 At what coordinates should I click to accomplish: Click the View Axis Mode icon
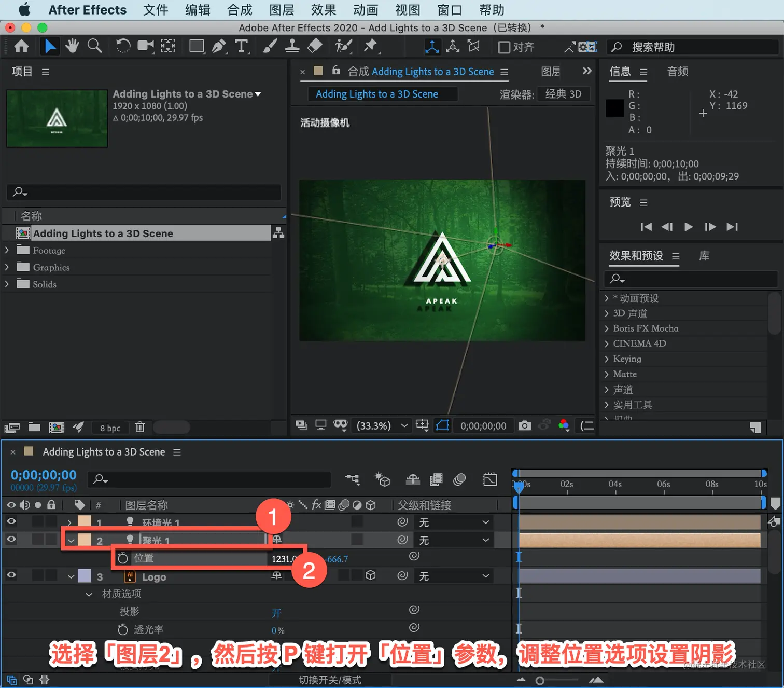click(x=473, y=47)
